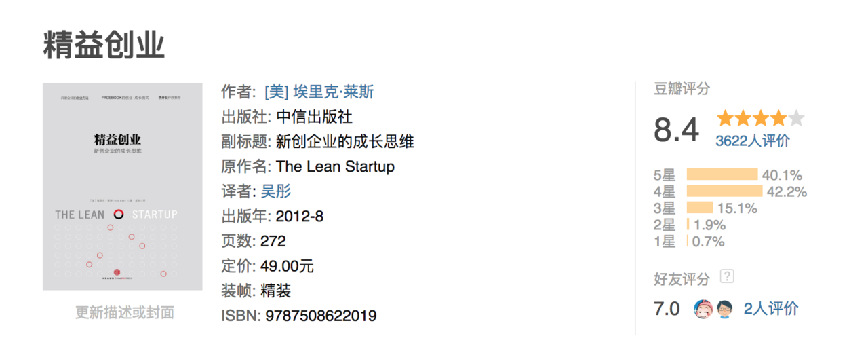868x353 pixels.
Task: Click the ISBN number 9787508622019
Action: [x=321, y=316]
